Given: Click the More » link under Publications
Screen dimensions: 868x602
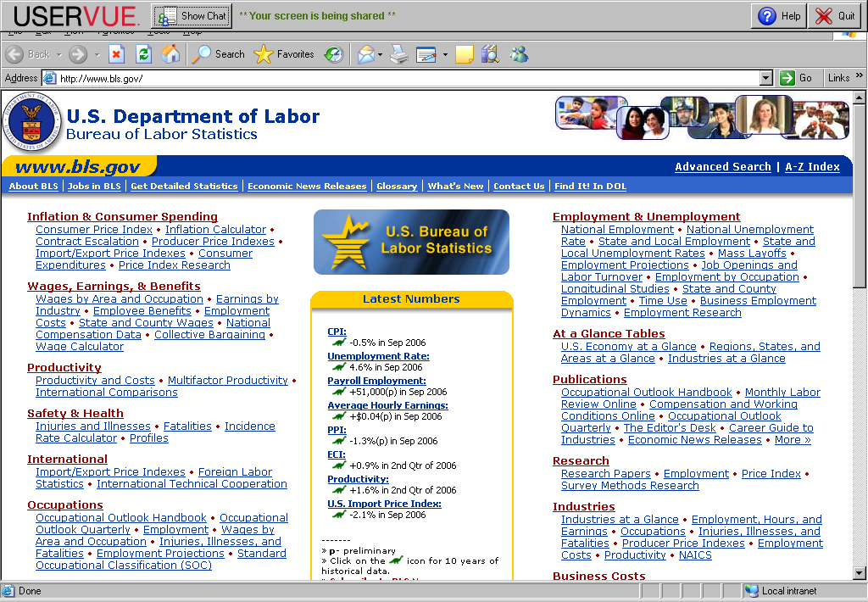Looking at the screenshot, I should 793,440.
